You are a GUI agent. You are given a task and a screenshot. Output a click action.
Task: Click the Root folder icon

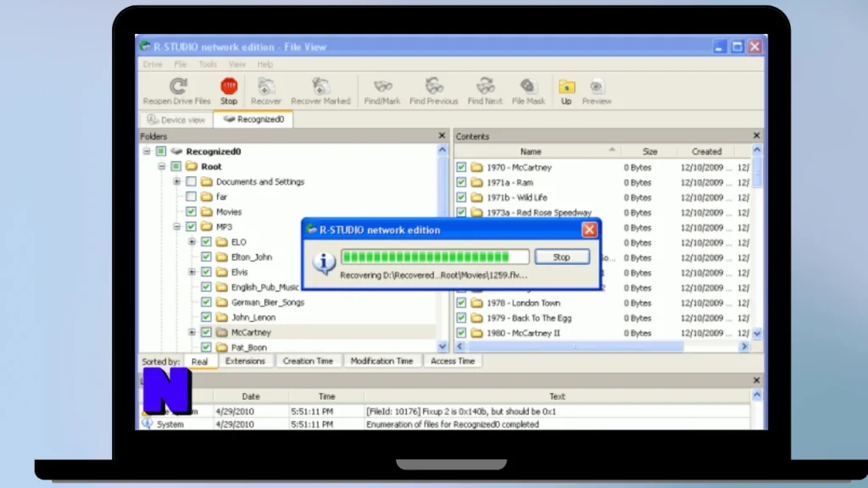192,166
